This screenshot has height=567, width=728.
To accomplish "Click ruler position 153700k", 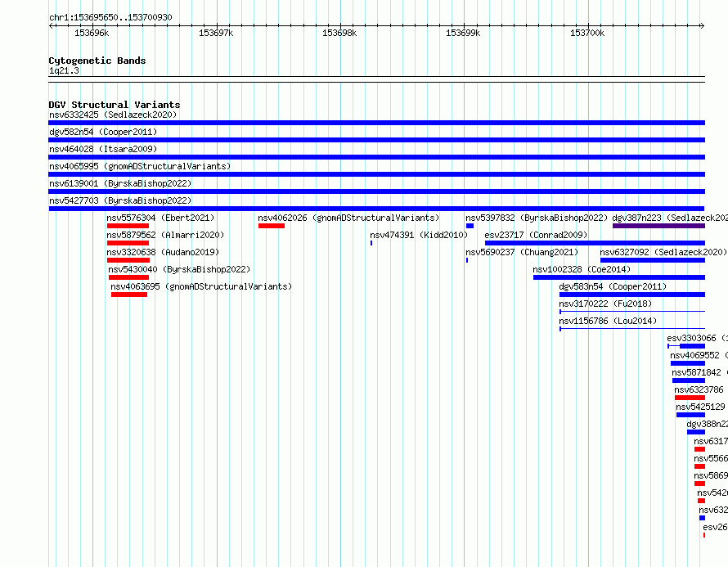I will [x=587, y=33].
